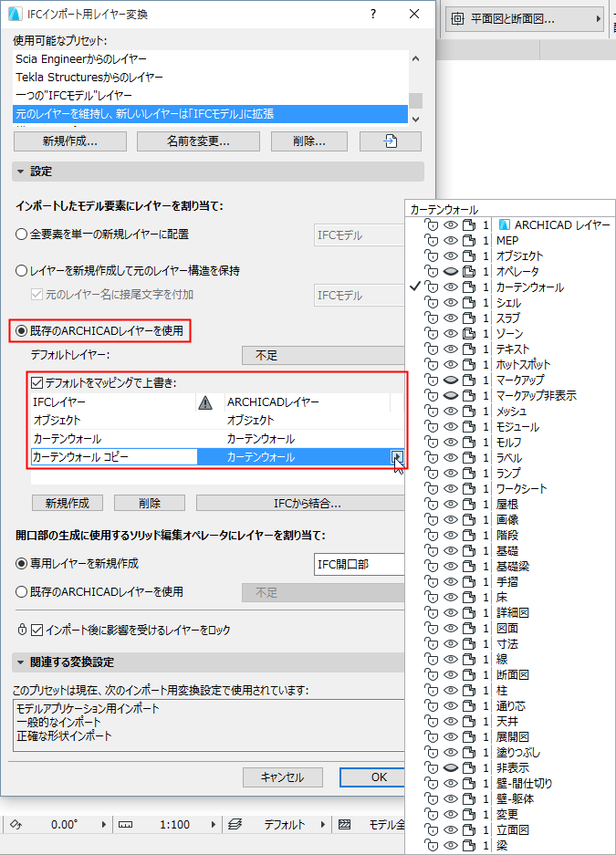Screen dimensions: 616x855
Task: Select 全要素を単一の新規レイヤーに配置 radio button
Action: click(21, 235)
